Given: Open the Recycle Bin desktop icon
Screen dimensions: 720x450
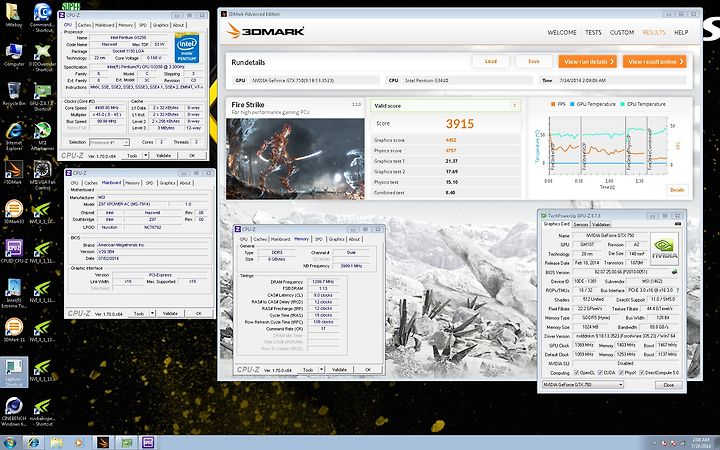Looking at the screenshot, I should [x=14, y=92].
